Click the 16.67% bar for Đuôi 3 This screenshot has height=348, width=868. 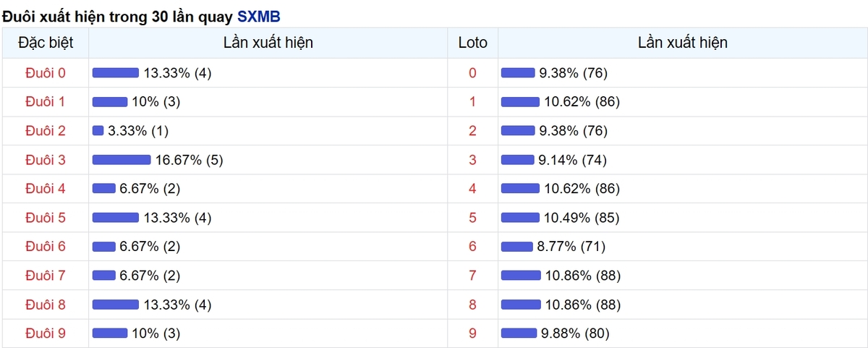[122, 160]
